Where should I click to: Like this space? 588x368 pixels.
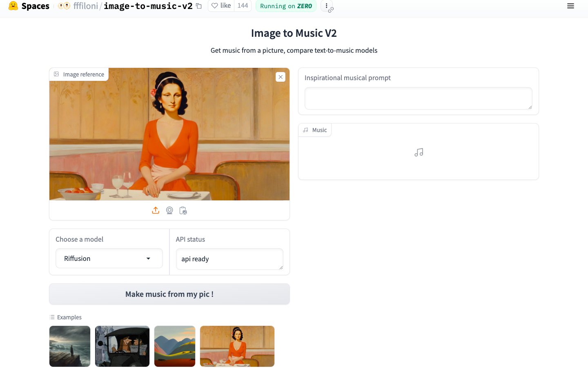tap(221, 6)
